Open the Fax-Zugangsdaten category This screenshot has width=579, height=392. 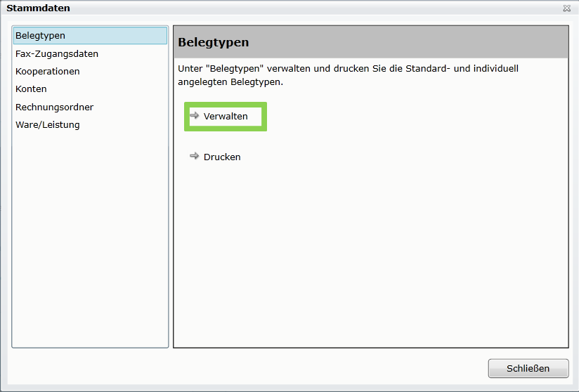pyautogui.click(x=57, y=53)
